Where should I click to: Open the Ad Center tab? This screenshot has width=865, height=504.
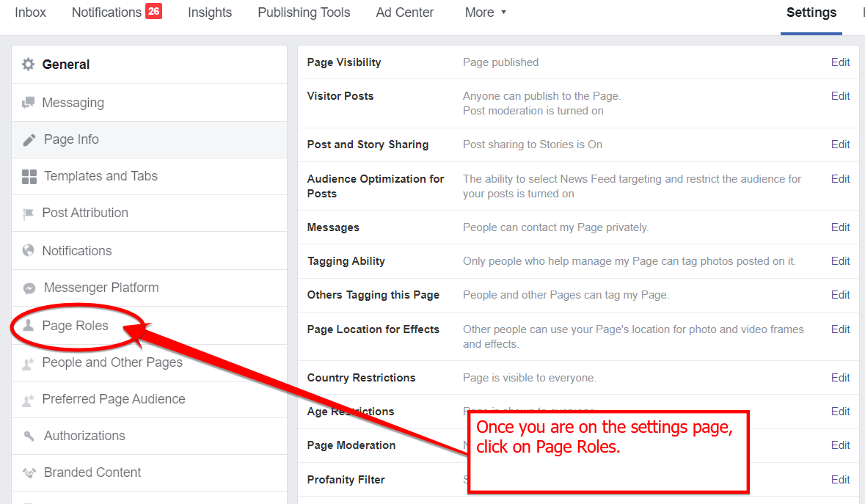click(405, 12)
